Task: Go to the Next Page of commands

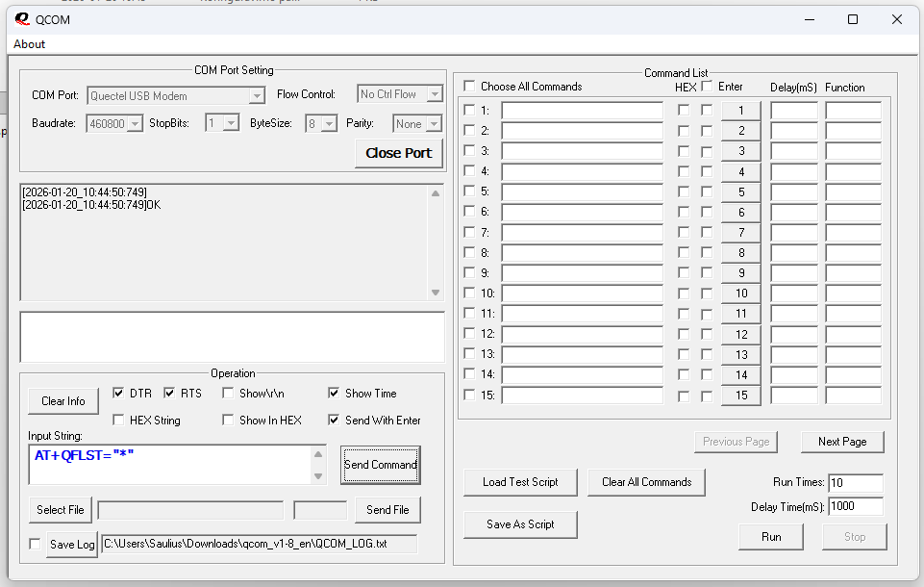Action: [x=841, y=442]
